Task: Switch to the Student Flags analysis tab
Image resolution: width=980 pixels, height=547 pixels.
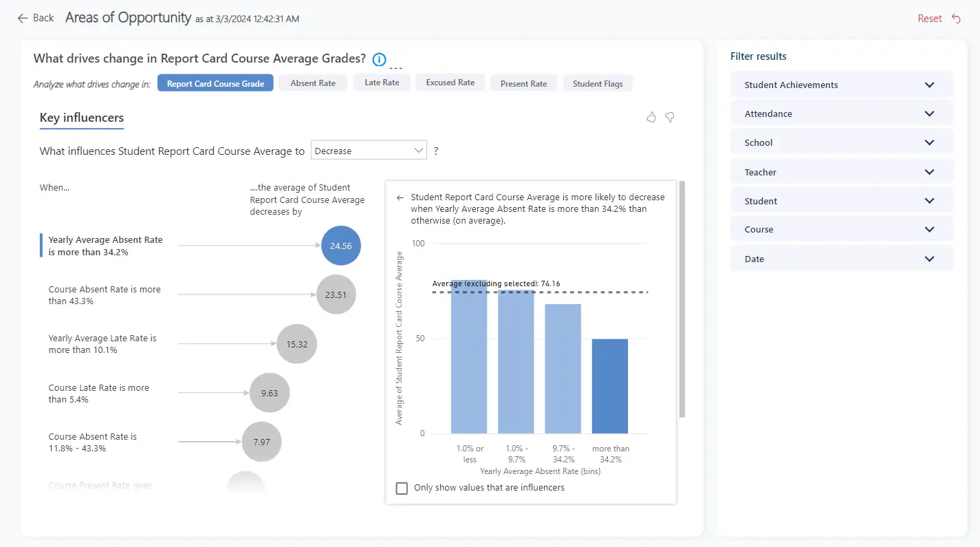Action: pos(598,83)
